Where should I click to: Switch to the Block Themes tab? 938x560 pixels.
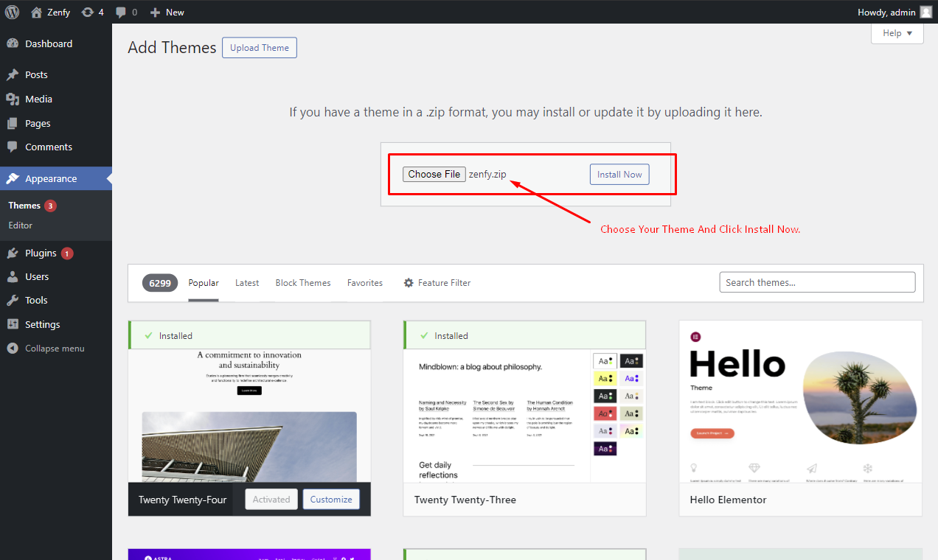303,283
